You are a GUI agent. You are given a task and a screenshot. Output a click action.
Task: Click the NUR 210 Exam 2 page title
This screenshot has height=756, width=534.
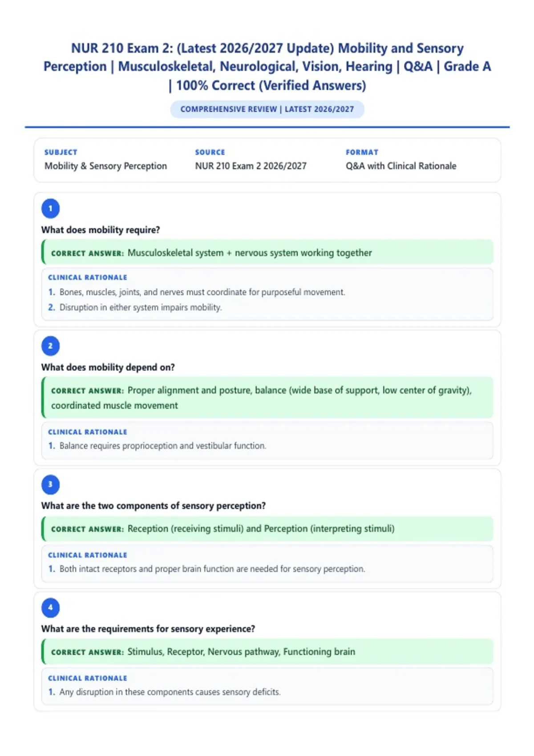[x=267, y=67]
